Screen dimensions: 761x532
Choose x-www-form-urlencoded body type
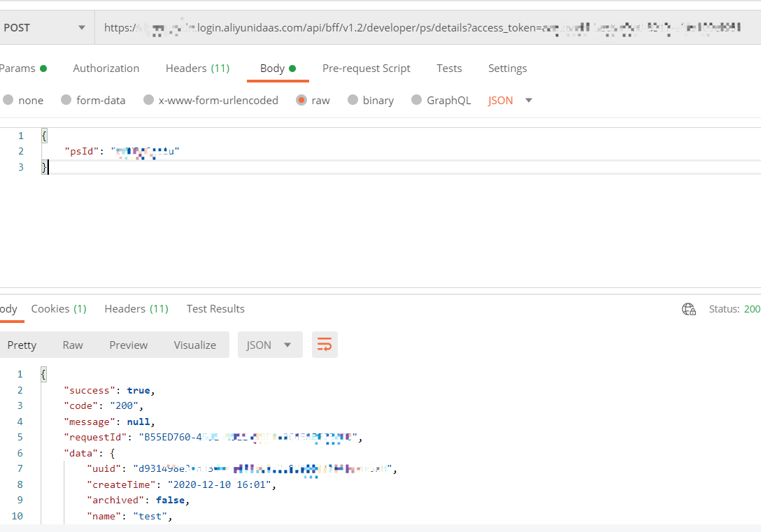tap(148, 100)
